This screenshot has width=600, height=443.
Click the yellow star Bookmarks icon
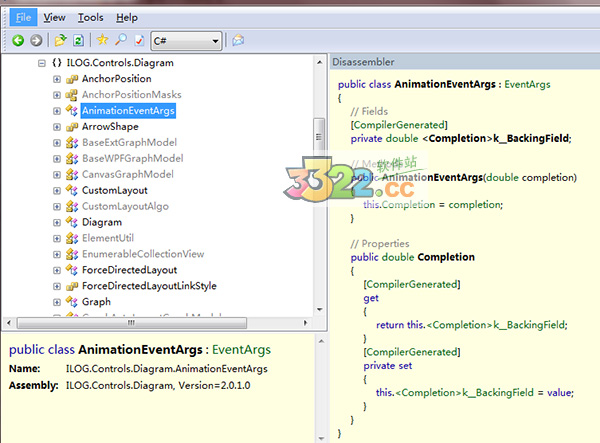(x=103, y=39)
